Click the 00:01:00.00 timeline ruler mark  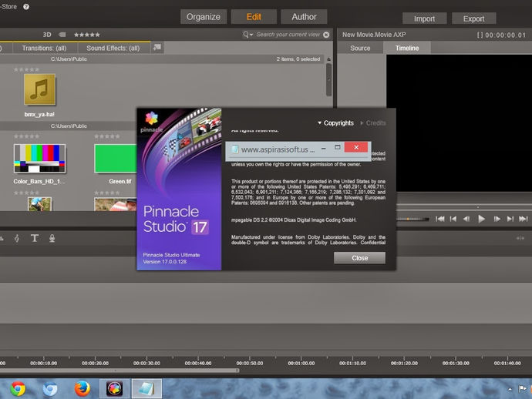(x=301, y=363)
